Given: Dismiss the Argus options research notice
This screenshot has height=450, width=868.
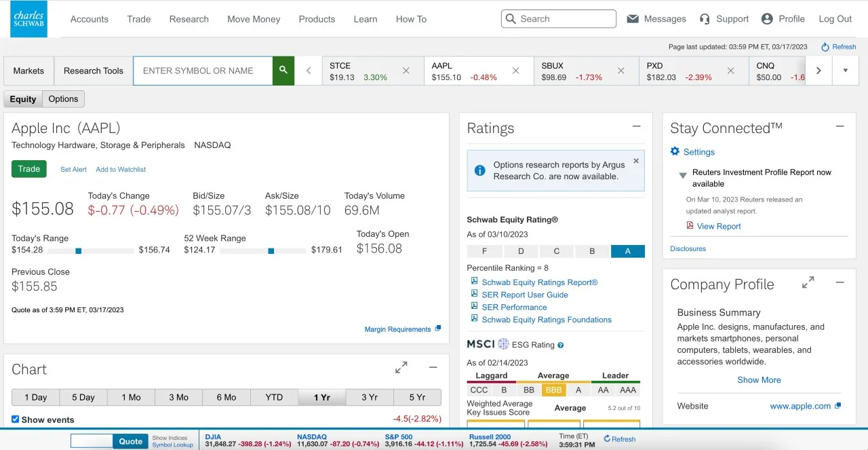Looking at the screenshot, I should point(636,161).
